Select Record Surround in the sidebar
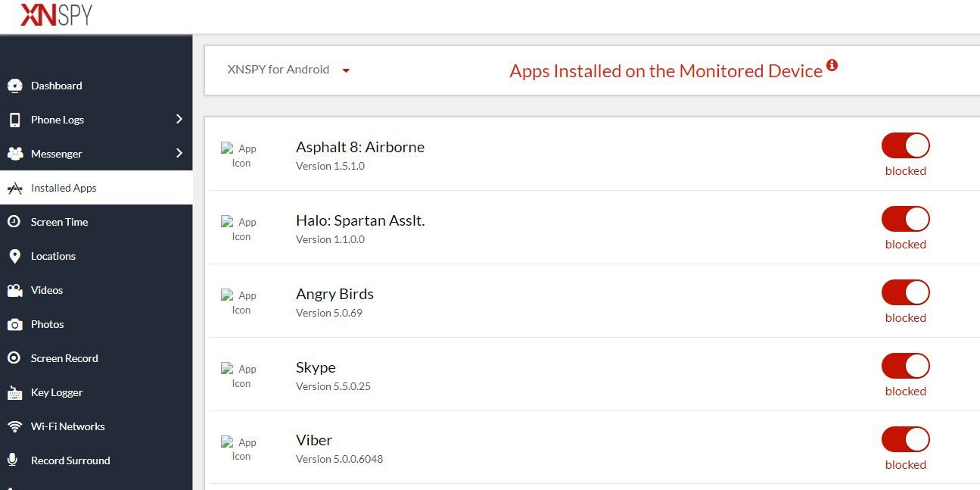Image resolution: width=980 pixels, height=490 pixels. 70,460
